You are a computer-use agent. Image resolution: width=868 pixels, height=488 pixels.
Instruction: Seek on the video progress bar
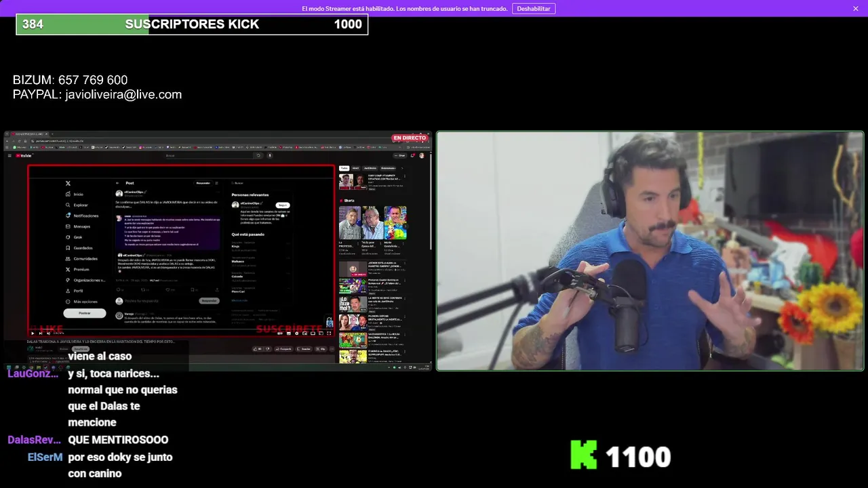(x=182, y=329)
